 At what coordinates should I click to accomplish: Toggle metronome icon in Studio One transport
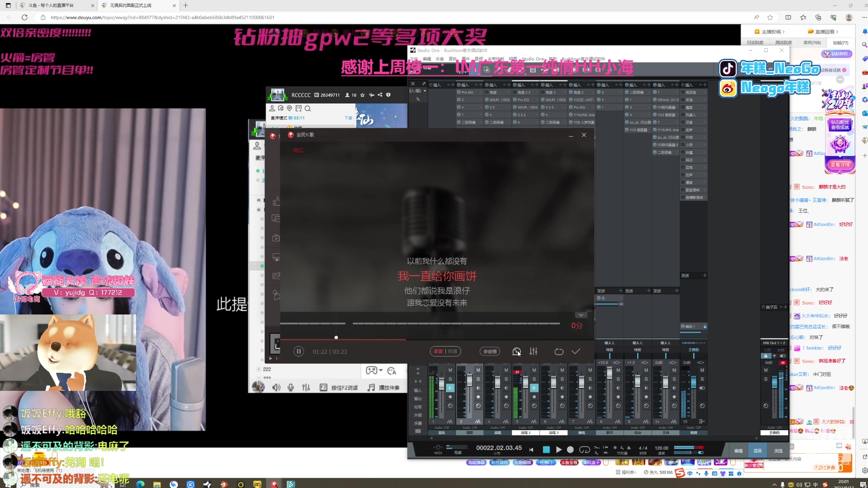tap(628, 448)
